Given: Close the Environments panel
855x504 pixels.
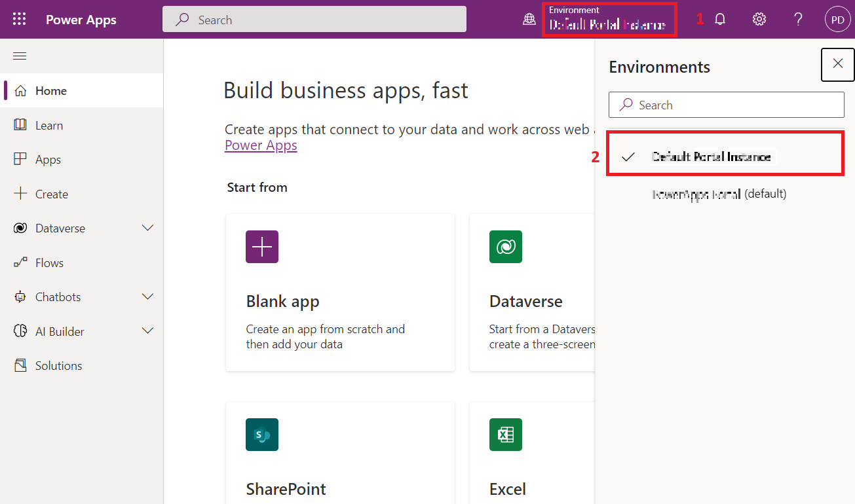Looking at the screenshot, I should pos(837,64).
